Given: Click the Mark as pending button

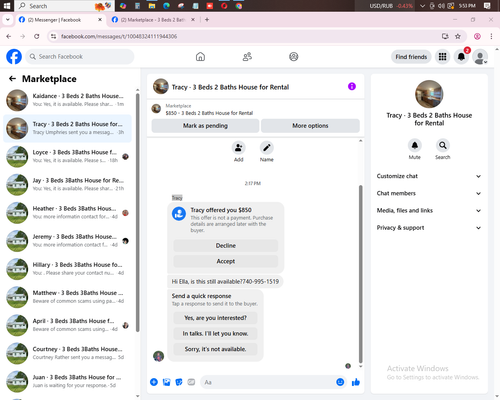Looking at the screenshot, I should [205, 126].
